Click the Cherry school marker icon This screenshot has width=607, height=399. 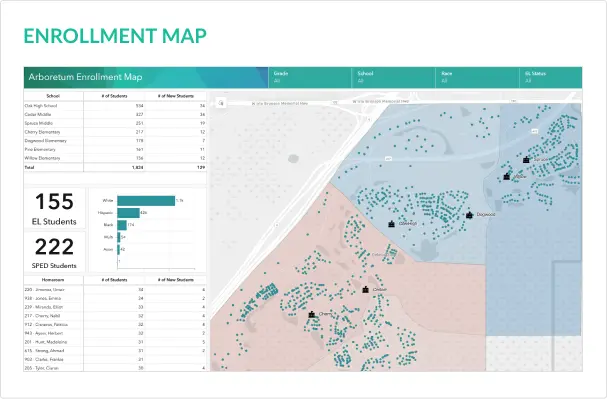tap(312, 314)
